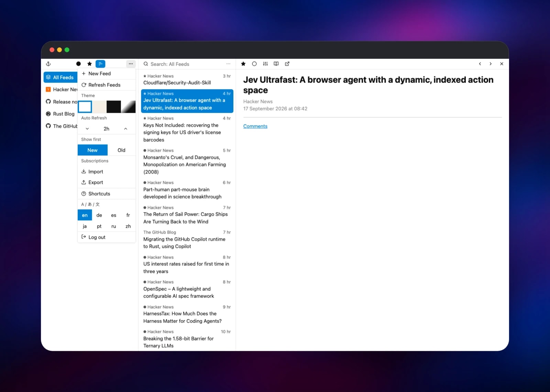Open Cloudflare/Security-Audit-Skill article
The image size is (550, 392).
coord(187,79)
